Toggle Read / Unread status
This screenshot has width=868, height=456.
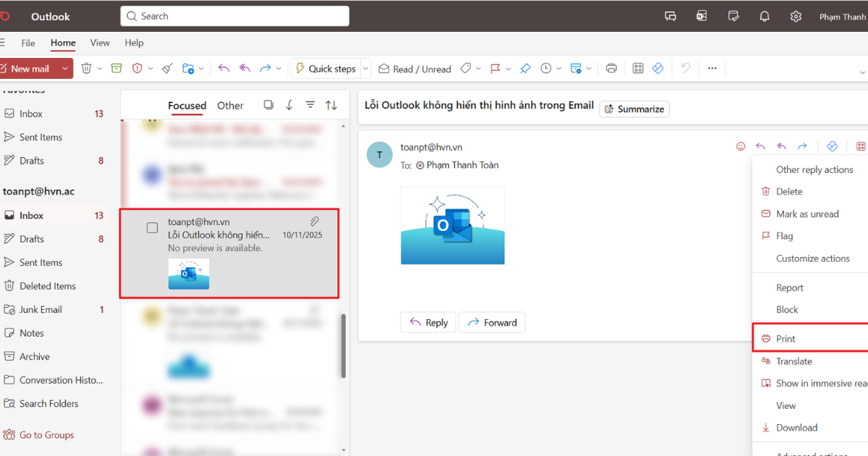414,68
